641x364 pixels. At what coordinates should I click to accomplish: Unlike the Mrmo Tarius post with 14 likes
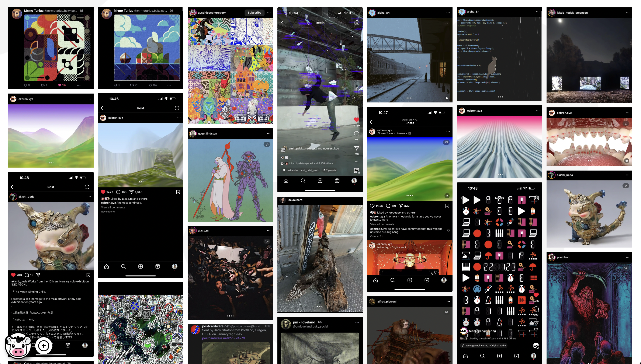coord(60,85)
